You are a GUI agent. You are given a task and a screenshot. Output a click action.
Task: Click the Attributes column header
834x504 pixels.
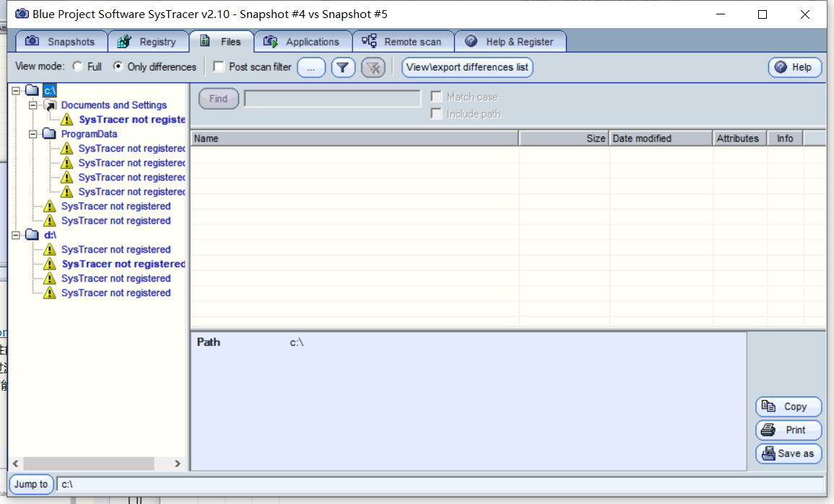pyautogui.click(x=740, y=138)
